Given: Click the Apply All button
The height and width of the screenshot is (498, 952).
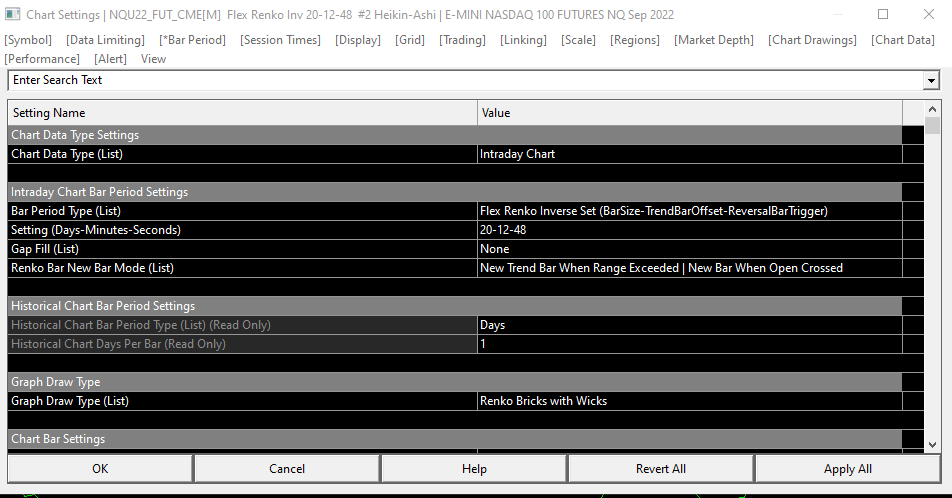Looking at the screenshot, I should pos(848,469).
